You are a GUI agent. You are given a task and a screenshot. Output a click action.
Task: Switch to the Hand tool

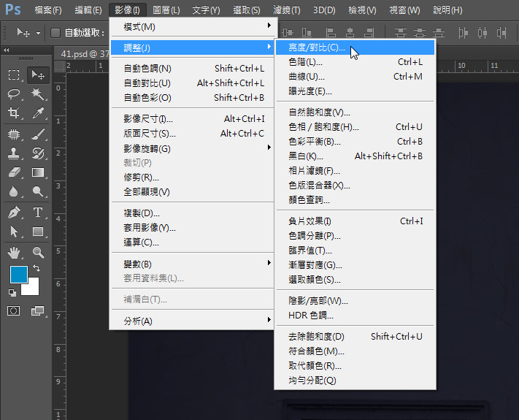tap(14, 253)
